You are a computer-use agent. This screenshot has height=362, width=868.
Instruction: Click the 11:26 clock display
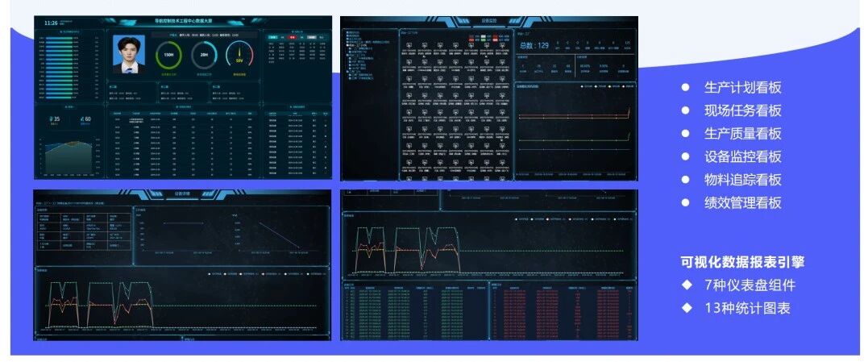(51, 23)
